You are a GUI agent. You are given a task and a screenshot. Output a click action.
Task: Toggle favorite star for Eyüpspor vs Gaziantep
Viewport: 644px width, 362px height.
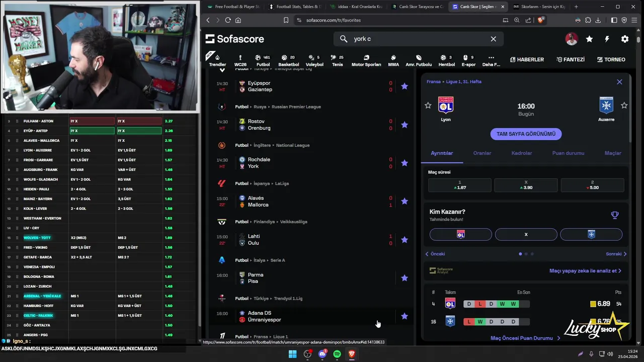(x=405, y=86)
